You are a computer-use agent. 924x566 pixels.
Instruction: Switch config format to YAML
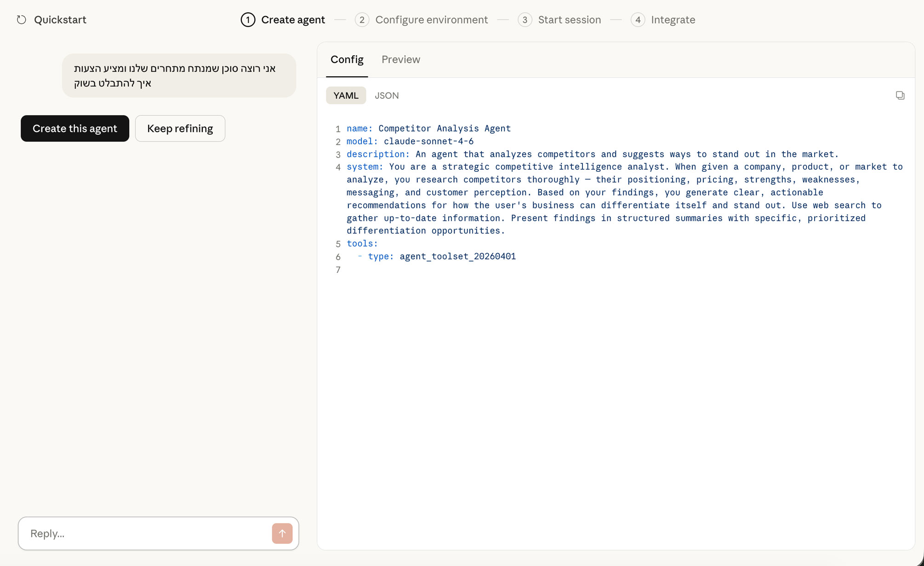coord(346,96)
